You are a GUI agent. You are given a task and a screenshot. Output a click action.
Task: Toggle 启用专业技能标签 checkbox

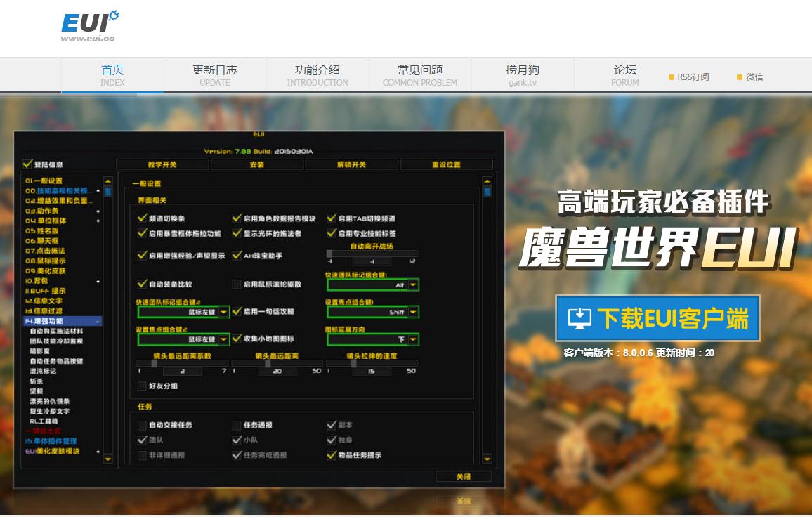point(332,233)
